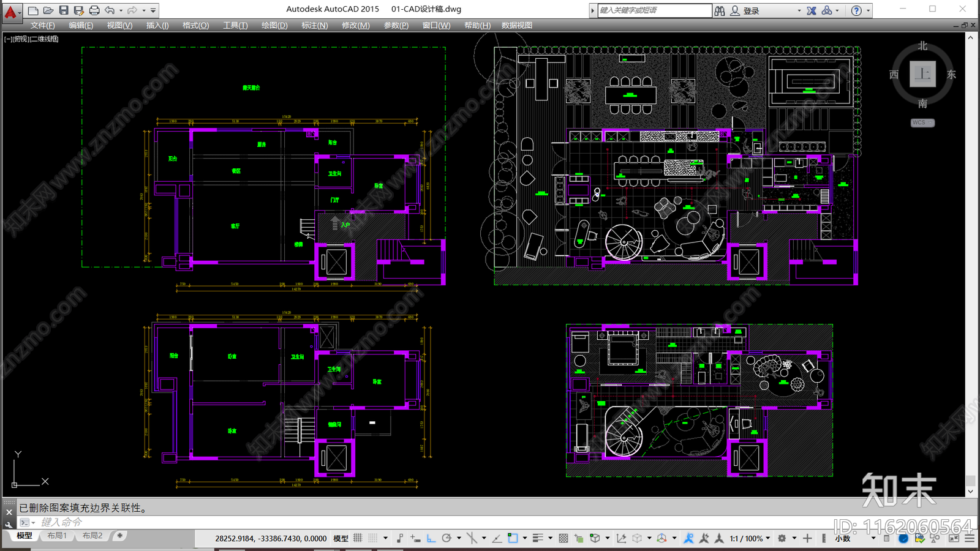The image size is (980, 551).
Task: Open the 数据视图 menu
Action: coord(516,25)
